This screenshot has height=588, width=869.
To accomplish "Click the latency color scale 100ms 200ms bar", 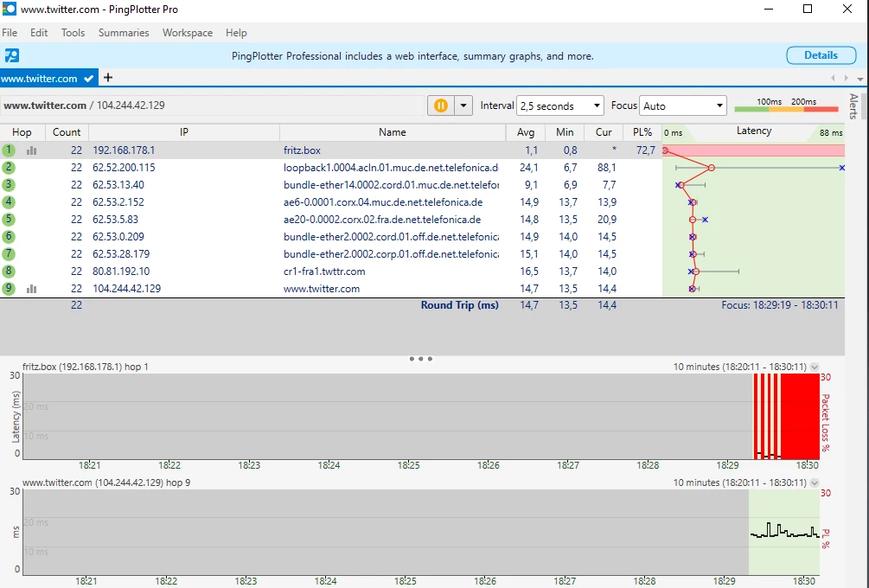I will [x=786, y=109].
